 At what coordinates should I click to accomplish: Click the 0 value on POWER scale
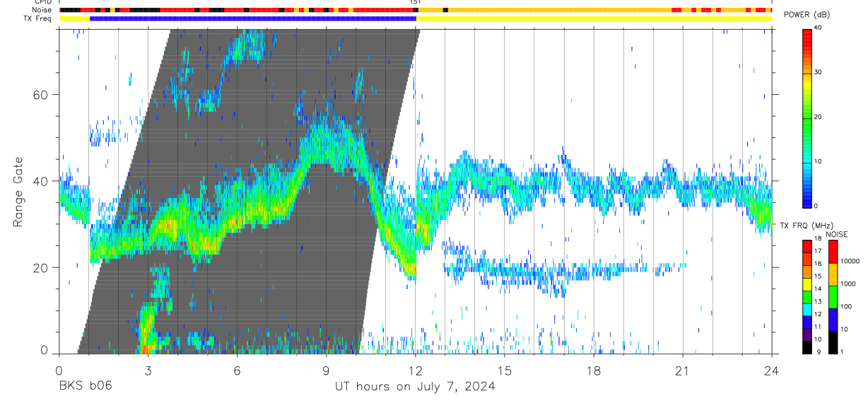[x=816, y=206]
